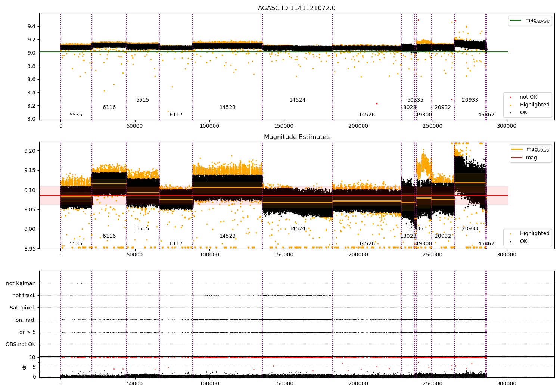Image resolution: width=560 pixels, height=392 pixels.
Task: Click OBSID label 6117 in top plot
Action: [x=176, y=115]
